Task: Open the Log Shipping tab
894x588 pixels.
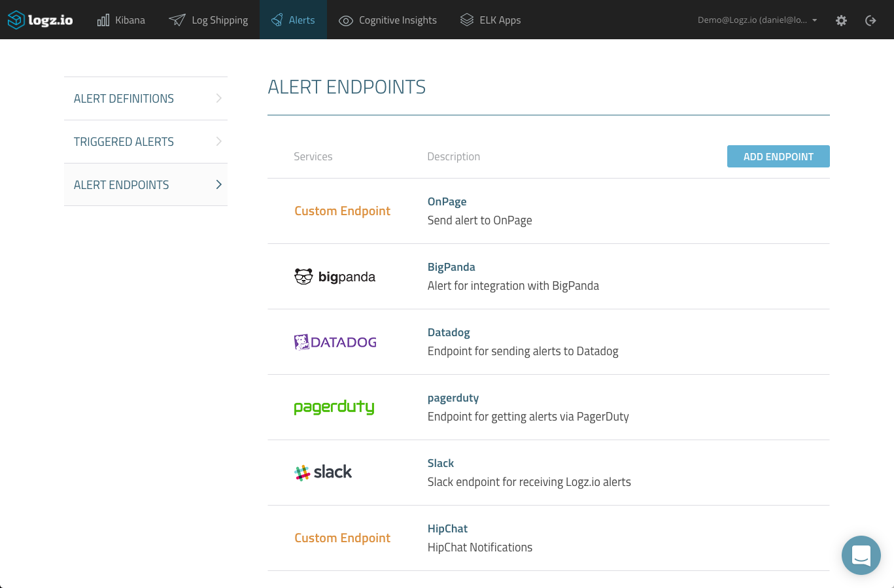Action: coord(208,20)
